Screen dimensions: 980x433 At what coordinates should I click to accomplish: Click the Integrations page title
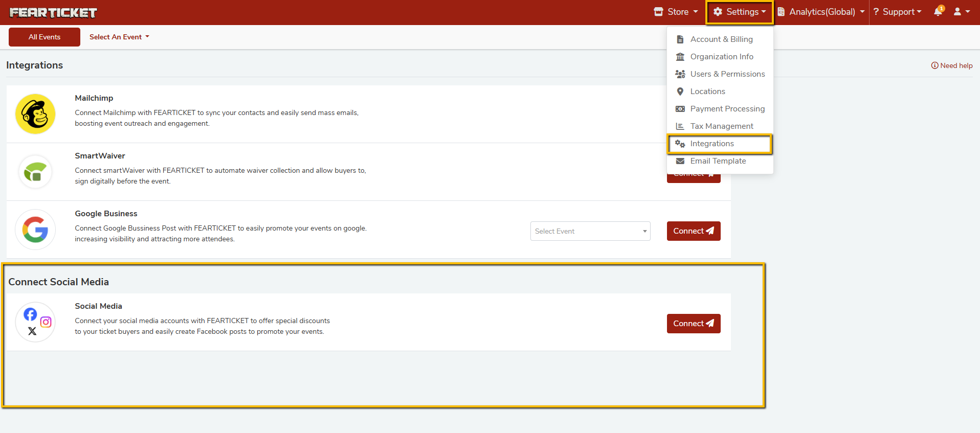[34, 65]
